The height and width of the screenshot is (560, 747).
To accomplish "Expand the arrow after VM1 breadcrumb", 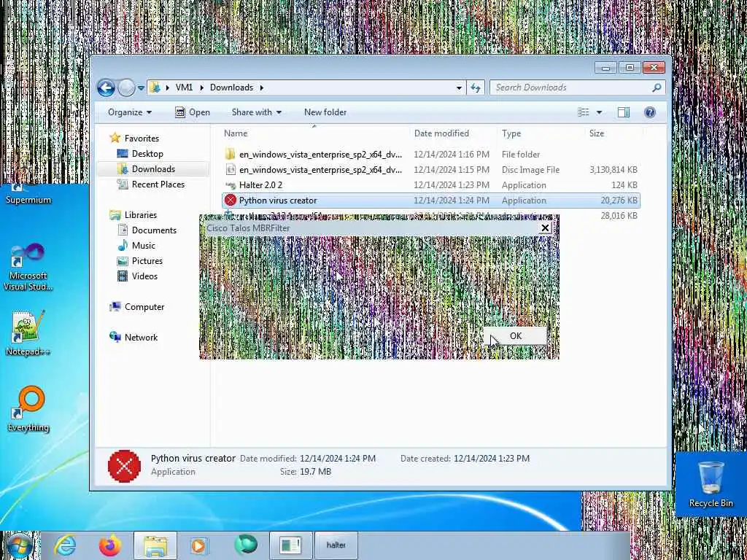I will tap(201, 88).
